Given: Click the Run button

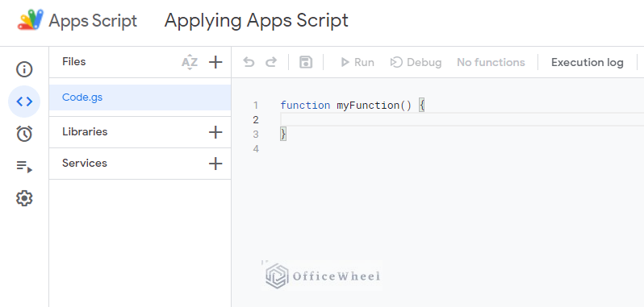Looking at the screenshot, I should pos(358,62).
